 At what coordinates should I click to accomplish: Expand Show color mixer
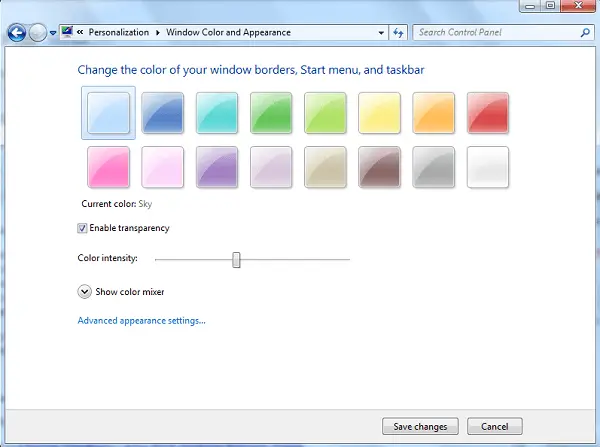pyautogui.click(x=84, y=292)
